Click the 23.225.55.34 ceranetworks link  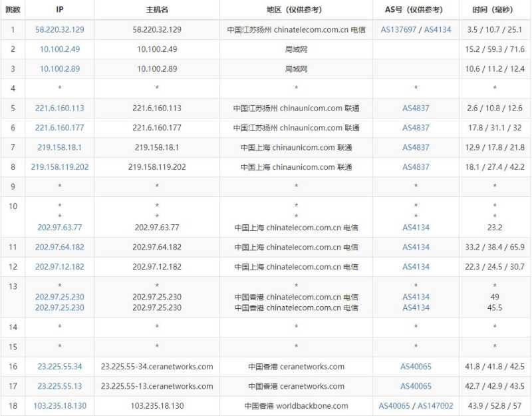click(59, 366)
